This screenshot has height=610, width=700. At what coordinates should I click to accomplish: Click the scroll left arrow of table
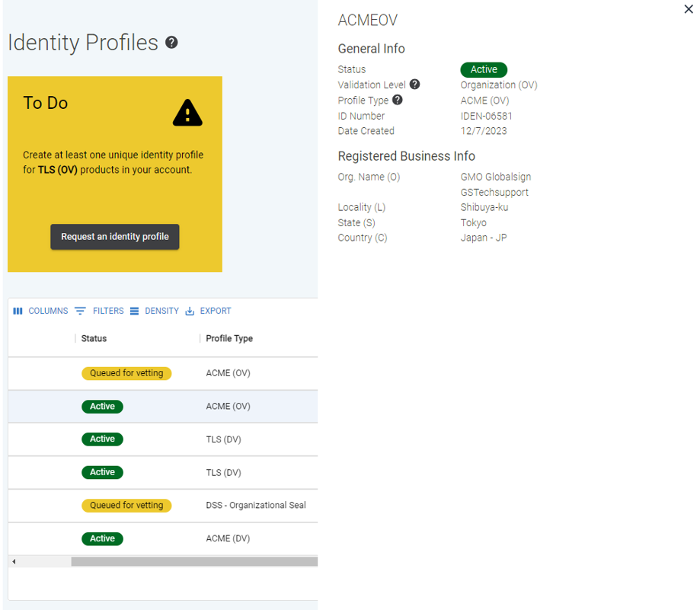pyautogui.click(x=14, y=561)
